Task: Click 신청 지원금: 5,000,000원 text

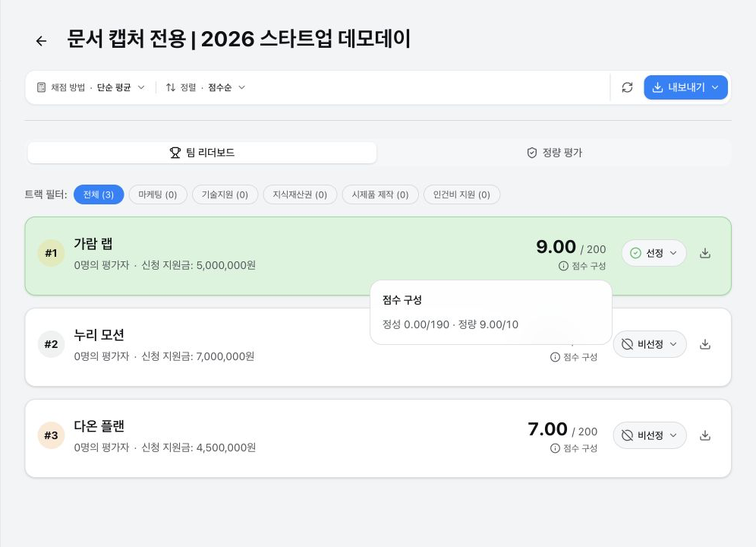Action: [199, 266]
